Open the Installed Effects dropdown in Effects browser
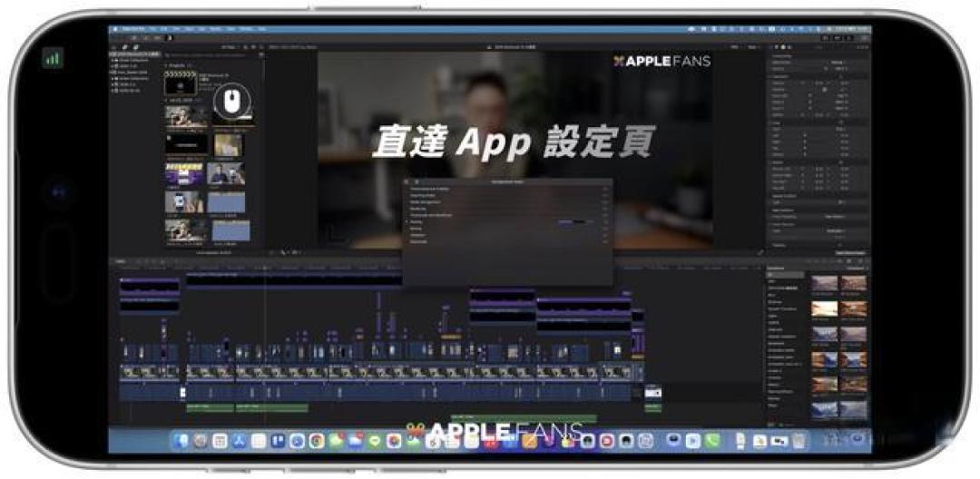This screenshot has height=479, width=980. 856,268
